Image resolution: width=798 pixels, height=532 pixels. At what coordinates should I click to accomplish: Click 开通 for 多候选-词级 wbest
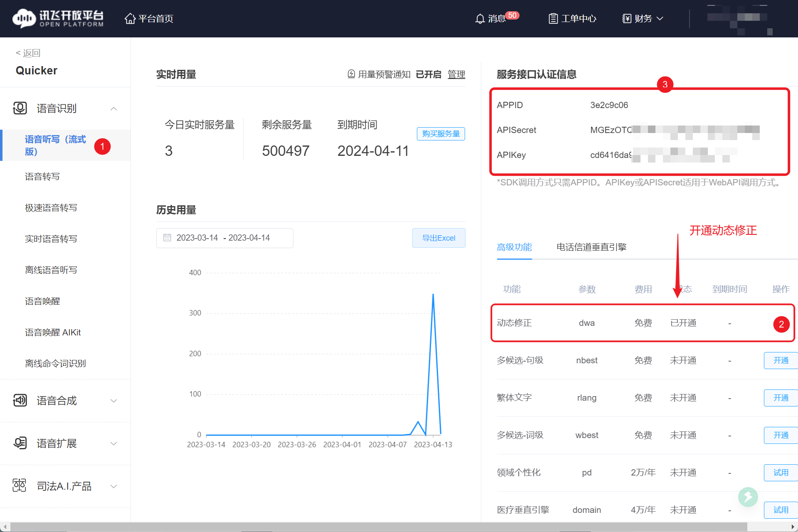point(781,435)
